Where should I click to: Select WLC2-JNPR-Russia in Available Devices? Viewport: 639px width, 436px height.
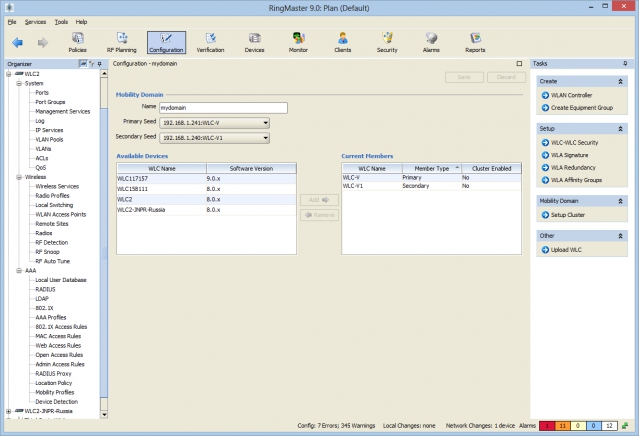click(206, 210)
